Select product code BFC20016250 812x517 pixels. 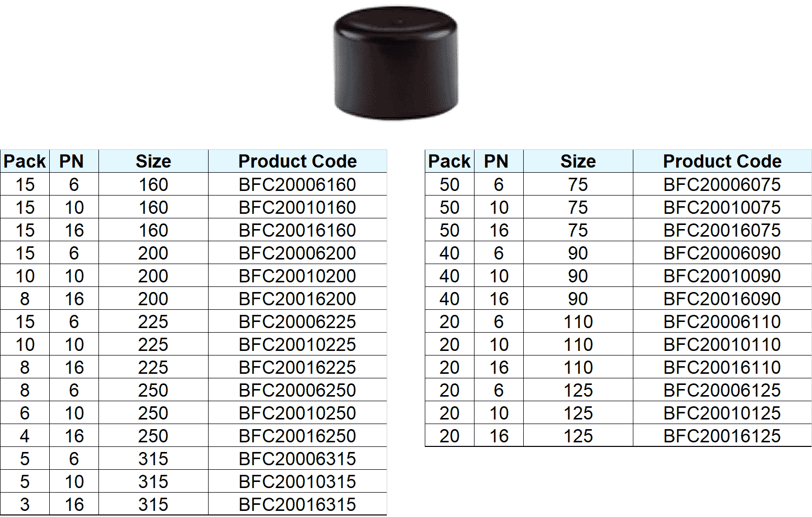click(x=297, y=436)
